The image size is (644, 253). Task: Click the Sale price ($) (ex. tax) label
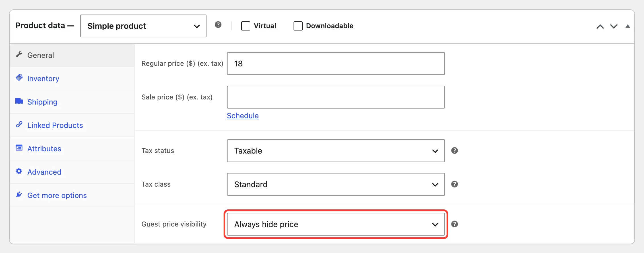[x=177, y=97]
